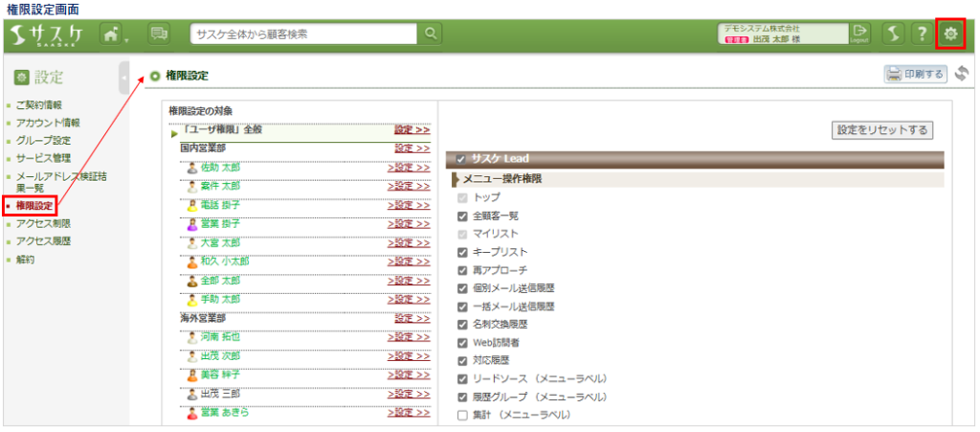Click the Logout icon

(x=859, y=34)
